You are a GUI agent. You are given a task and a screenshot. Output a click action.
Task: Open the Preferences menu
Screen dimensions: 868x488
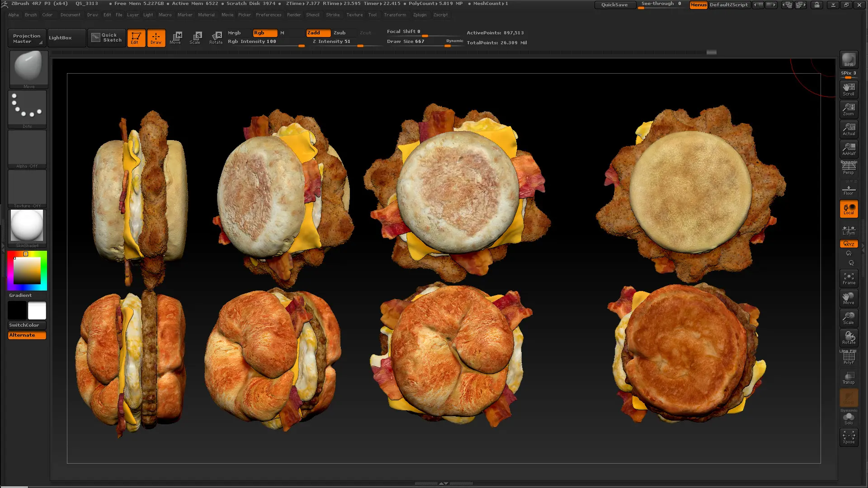(x=269, y=15)
